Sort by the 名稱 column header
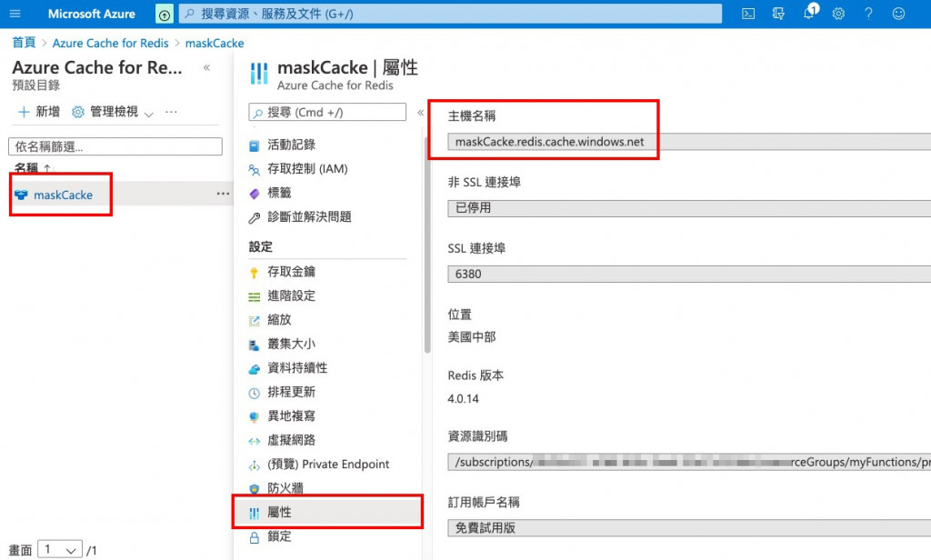Viewport: 931px width, 560px height. tap(33, 168)
